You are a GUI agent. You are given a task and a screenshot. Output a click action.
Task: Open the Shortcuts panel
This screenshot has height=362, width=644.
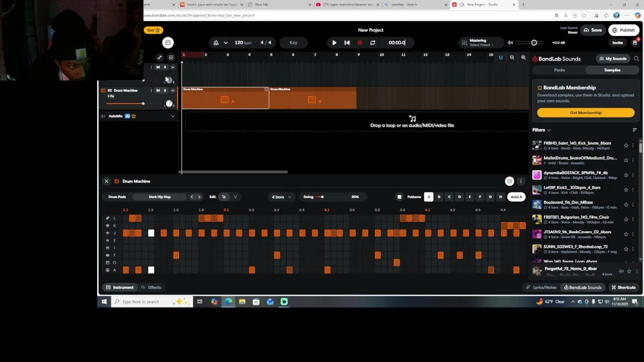pos(623,287)
